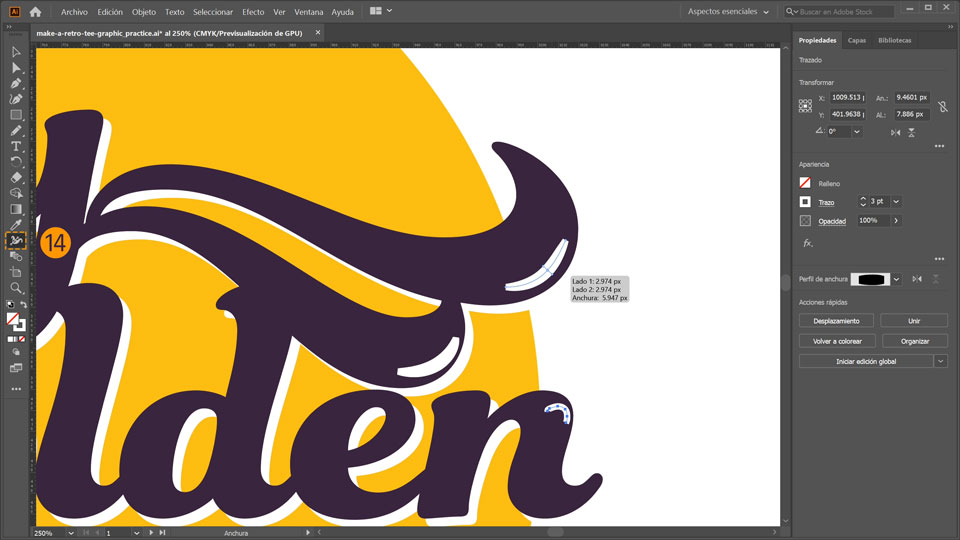The width and height of the screenshot is (960, 540).
Task: Open the Archivo menu
Action: 74,12
